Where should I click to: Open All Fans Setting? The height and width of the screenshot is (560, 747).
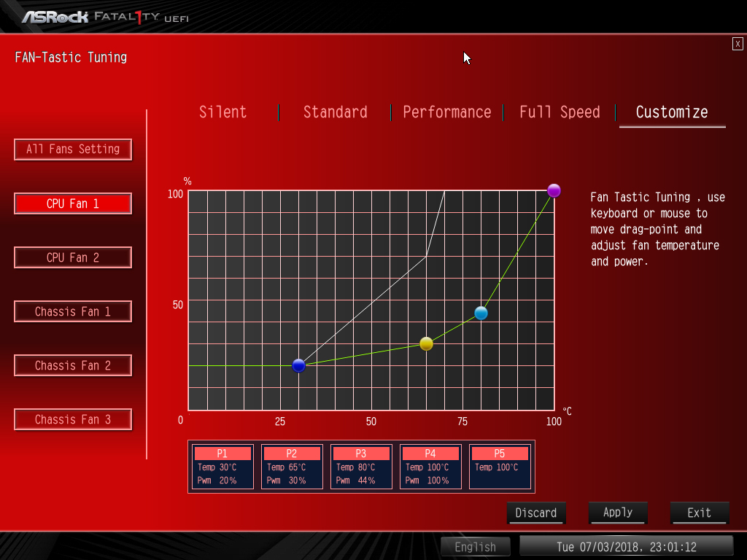coord(73,149)
